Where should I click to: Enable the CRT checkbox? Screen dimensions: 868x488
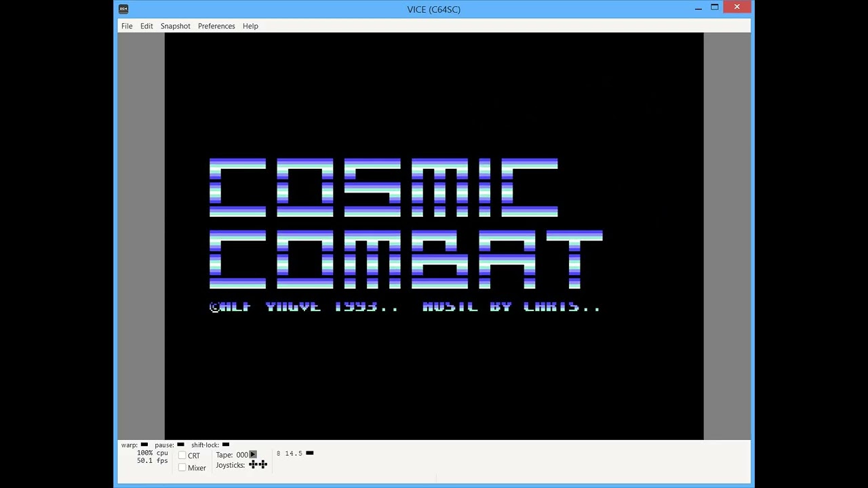(182, 455)
